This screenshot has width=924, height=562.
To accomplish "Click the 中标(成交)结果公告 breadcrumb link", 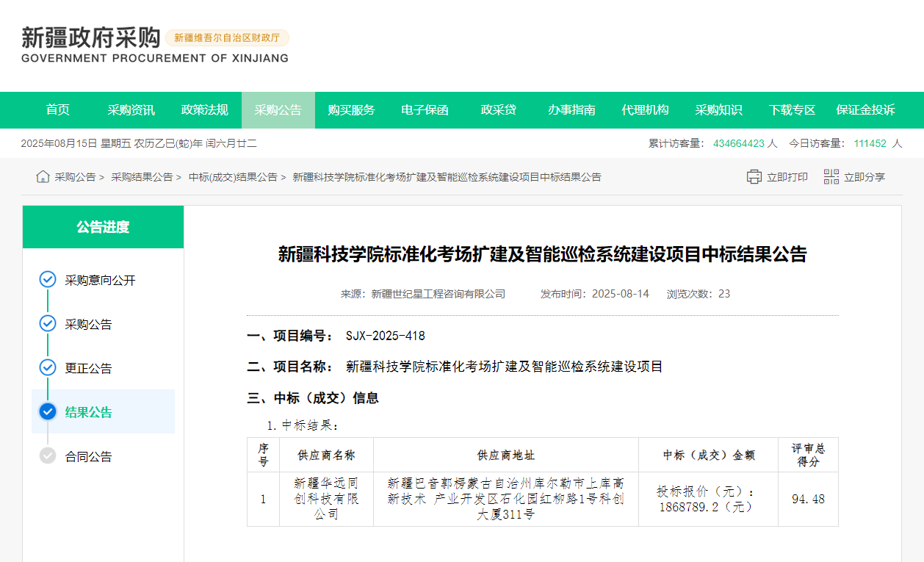I will (x=233, y=177).
